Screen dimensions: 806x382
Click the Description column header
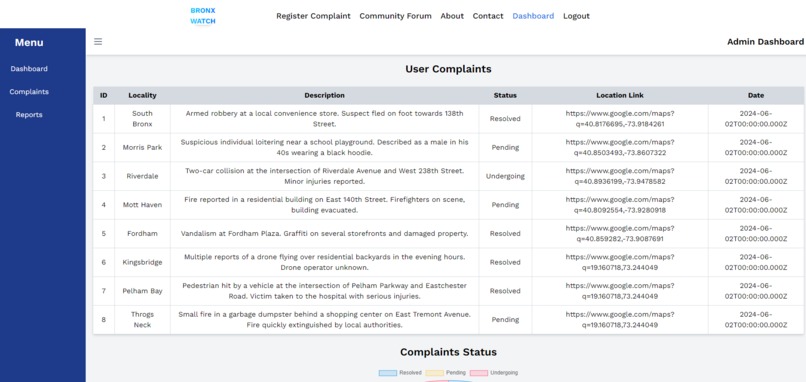click(x=324, y=95)
